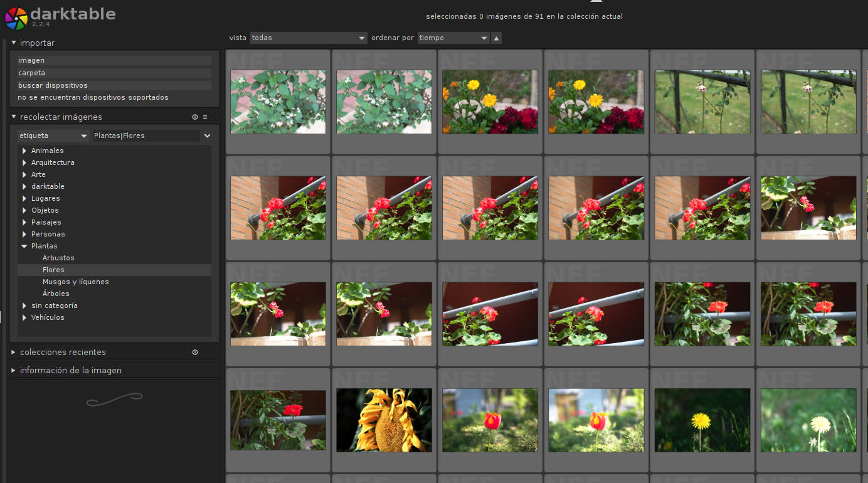The height and width of the screenshot is (483, 868).
Task: Expand the darktable tag branch
Action: (x=24, y=186)
